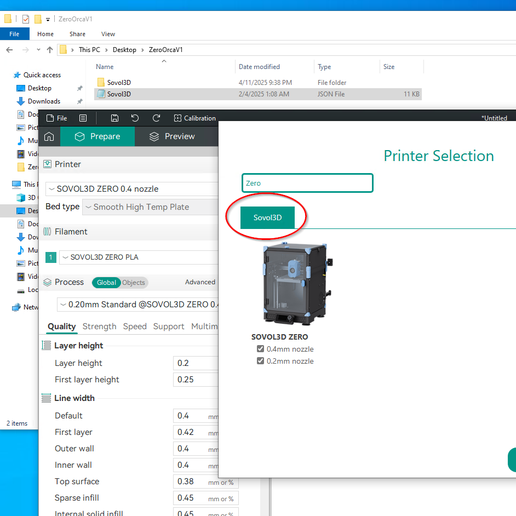516x516 pixels.
Task: Click the Line width group icon
Action: pos(46,398)
